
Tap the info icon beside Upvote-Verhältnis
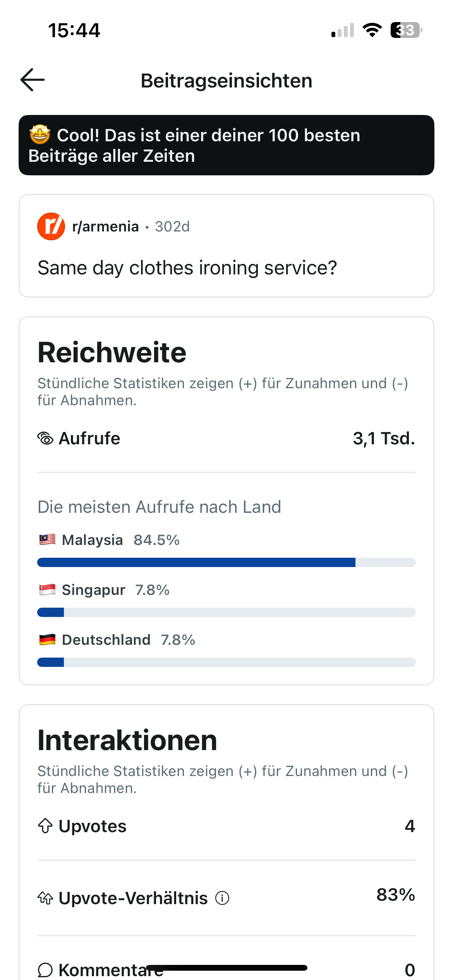(222, 898)
